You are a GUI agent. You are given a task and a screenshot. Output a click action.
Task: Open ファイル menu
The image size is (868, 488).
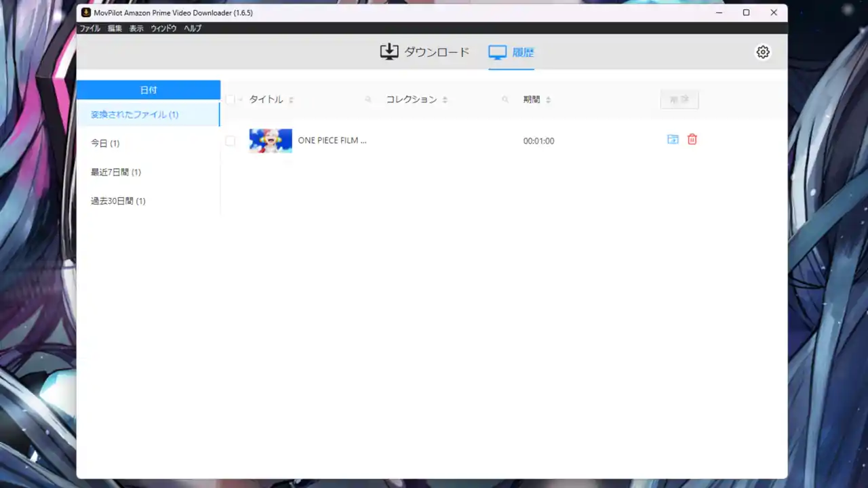[90, 28]
